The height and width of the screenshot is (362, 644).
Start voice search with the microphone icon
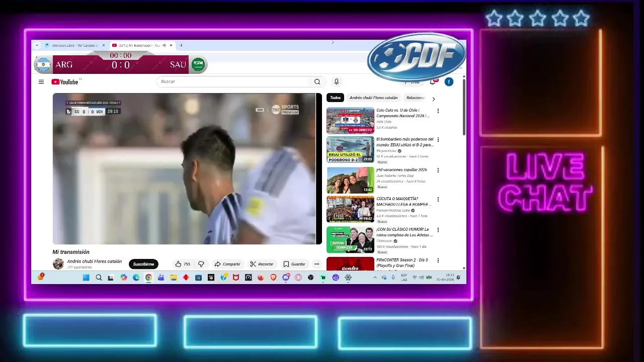[337, 81]
